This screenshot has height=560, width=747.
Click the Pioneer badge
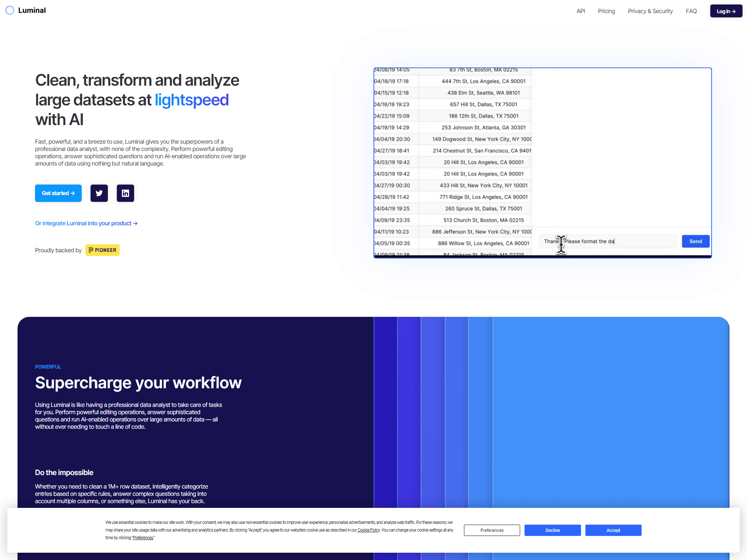pyautogui.click(x=102, y=250)
